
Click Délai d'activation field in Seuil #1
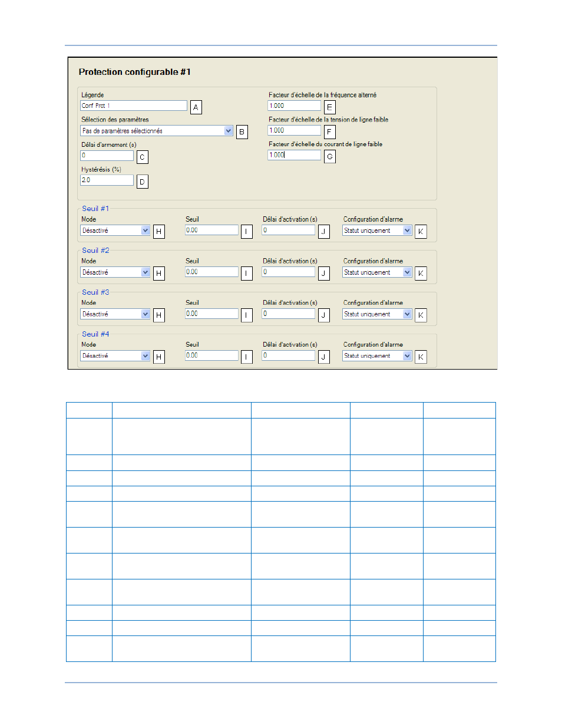(289, 230)
